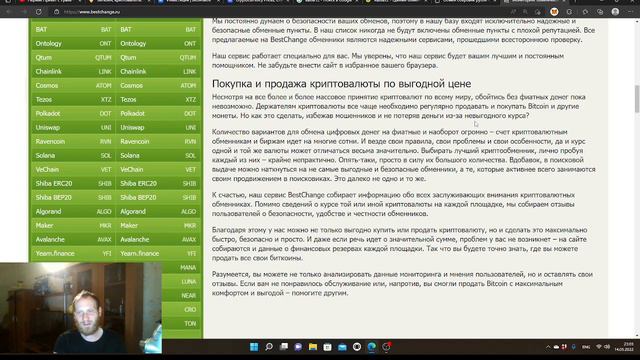
Task: Expand the hidden system tray icons chevron
Action: [x=548, y=347]
